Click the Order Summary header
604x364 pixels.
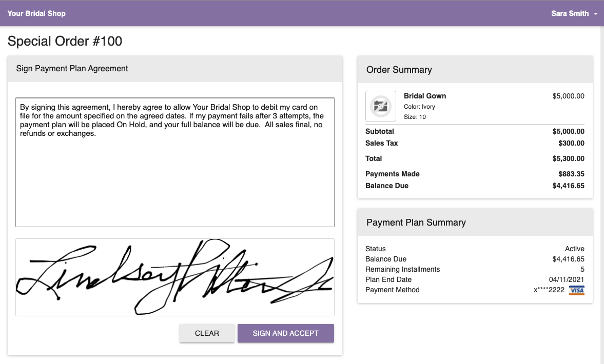[x=399, y=70]
